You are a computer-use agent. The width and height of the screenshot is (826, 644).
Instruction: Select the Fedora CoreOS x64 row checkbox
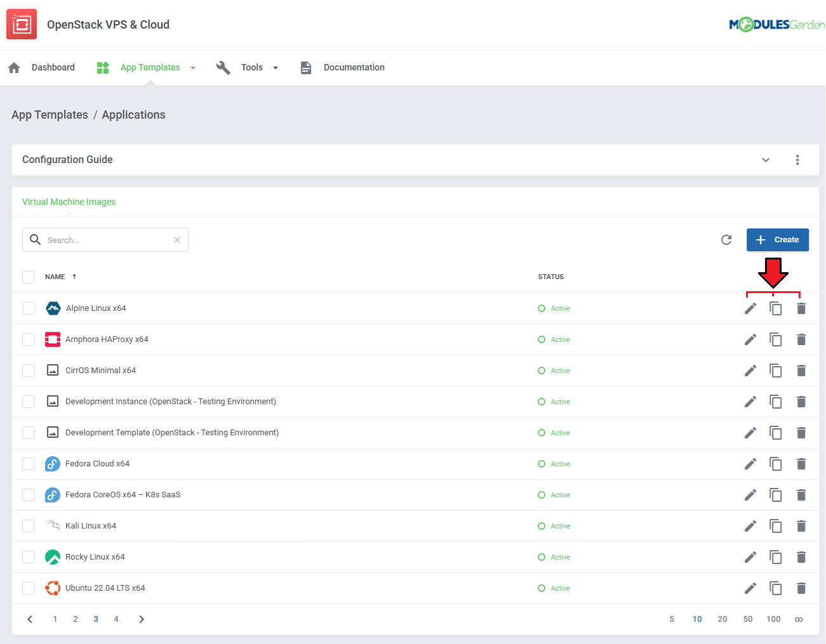29,495
